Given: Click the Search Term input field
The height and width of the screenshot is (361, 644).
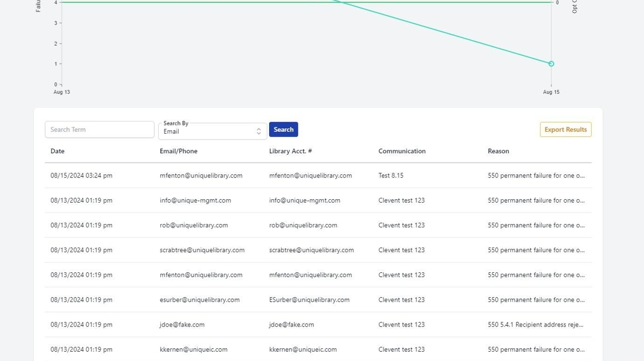Looking at the screenshot, I should pos(99,130).
